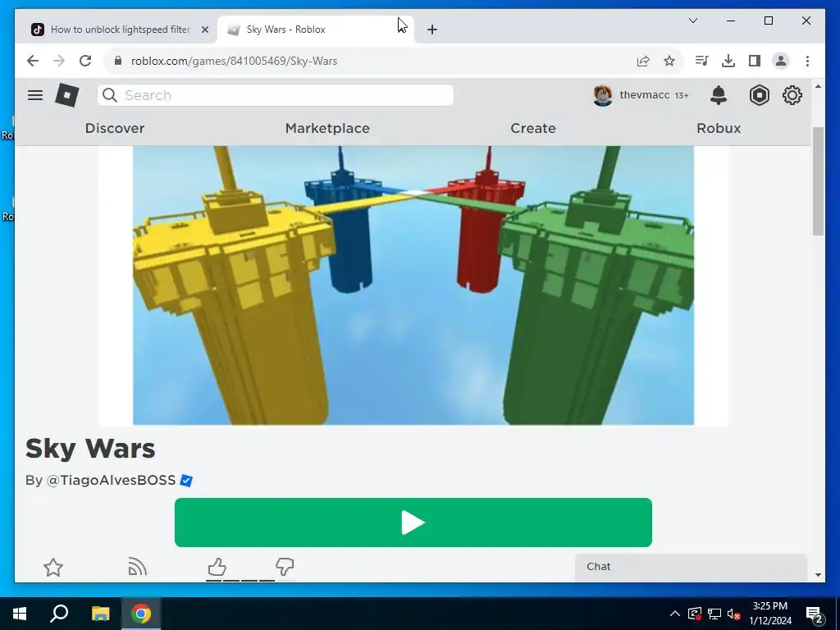Select the Chrome taskbar icon
The width and height of the screenshot is (840, 630).
point(141,614)
